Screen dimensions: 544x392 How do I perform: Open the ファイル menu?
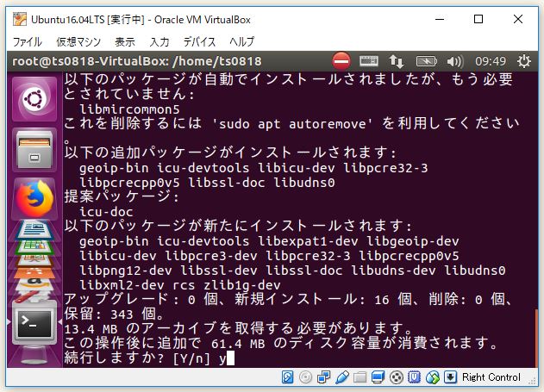[28, 42]
